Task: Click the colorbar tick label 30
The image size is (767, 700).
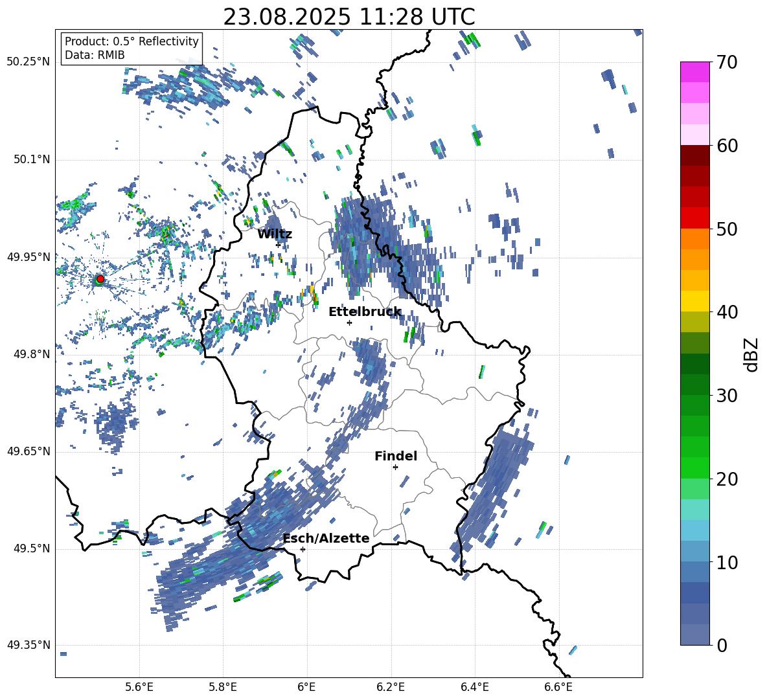Action: 727,395
